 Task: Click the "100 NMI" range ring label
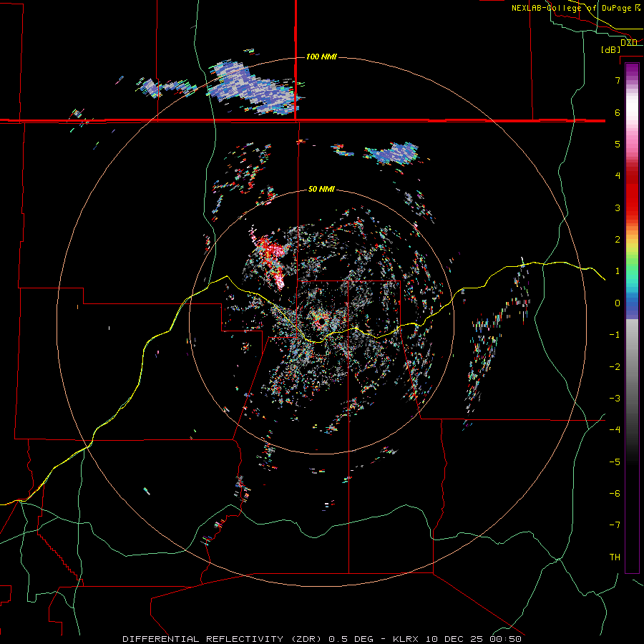pyautogui.click(x=321, y=57)
